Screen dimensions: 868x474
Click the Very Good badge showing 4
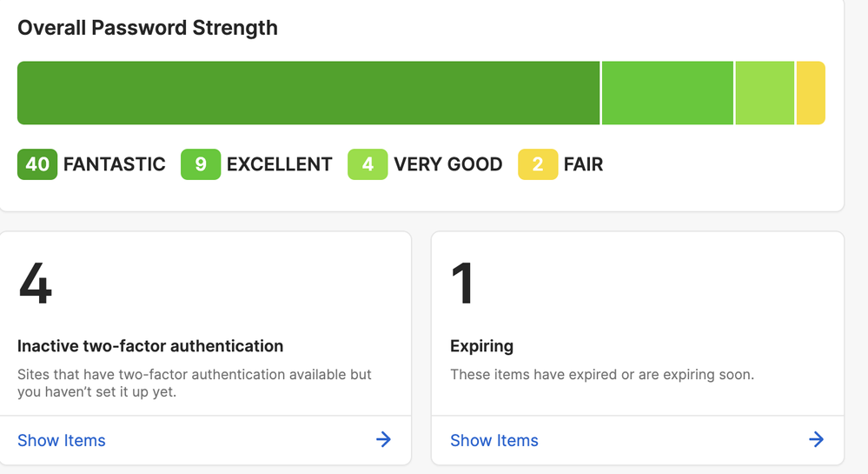(x=368, y=164)
